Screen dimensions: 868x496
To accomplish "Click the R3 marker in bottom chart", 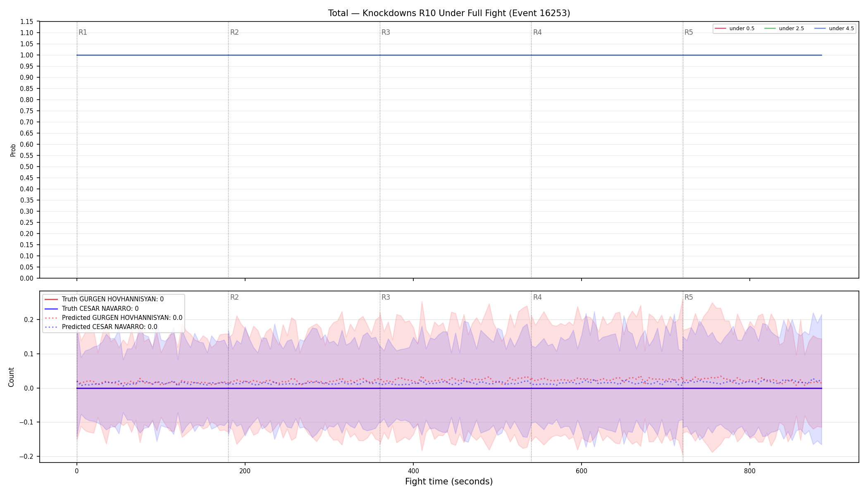I will 386,297.
